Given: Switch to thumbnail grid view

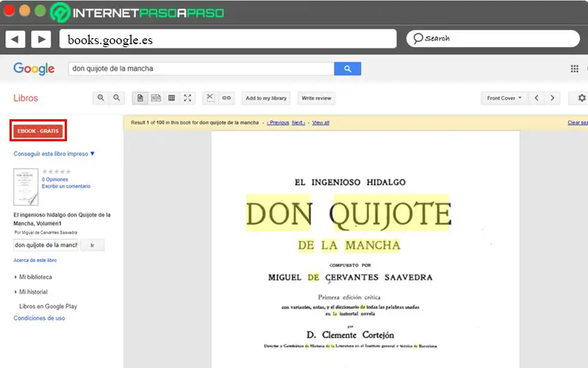Looking at the screenshot, I should (172, 98).
